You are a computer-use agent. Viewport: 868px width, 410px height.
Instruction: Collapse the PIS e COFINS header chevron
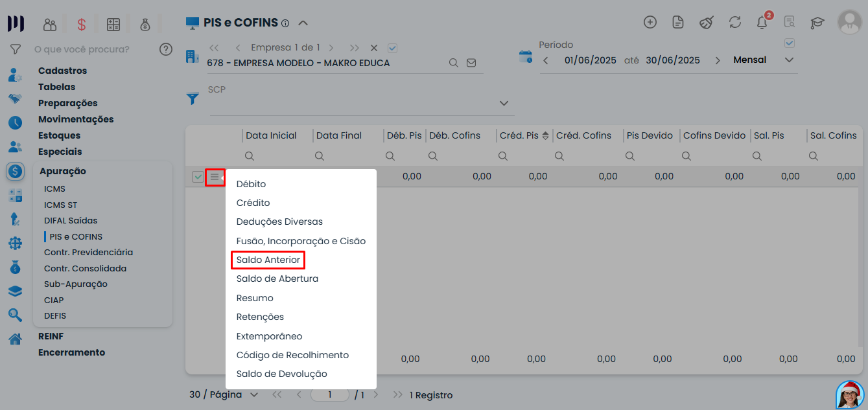(303, 21)
